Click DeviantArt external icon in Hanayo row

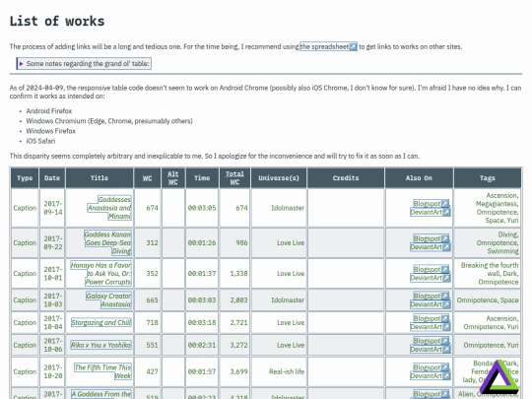[x=446, y=278]
